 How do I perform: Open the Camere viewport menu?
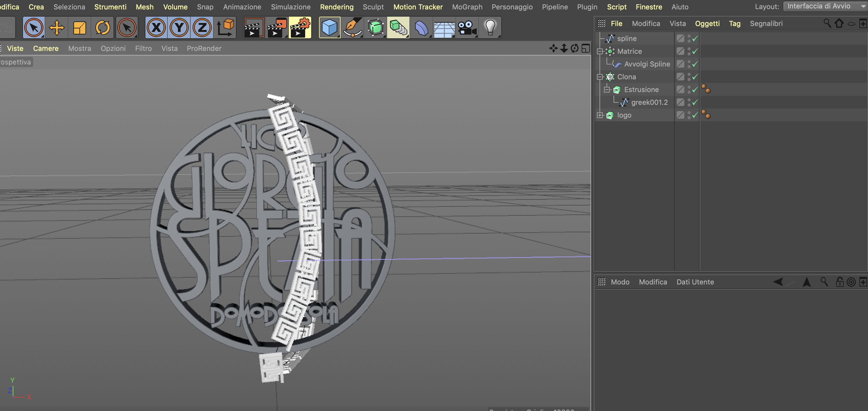click(46, 49)
